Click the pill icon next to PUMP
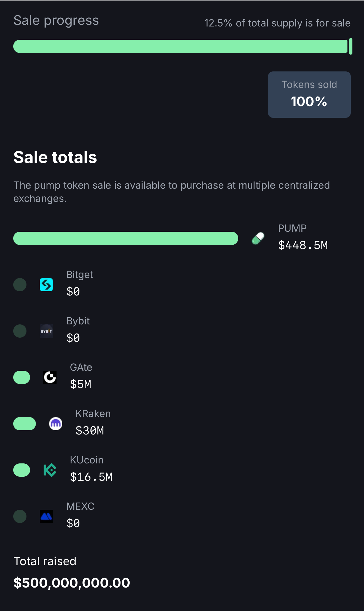This screenshot has height=611, width=364. 258,238
